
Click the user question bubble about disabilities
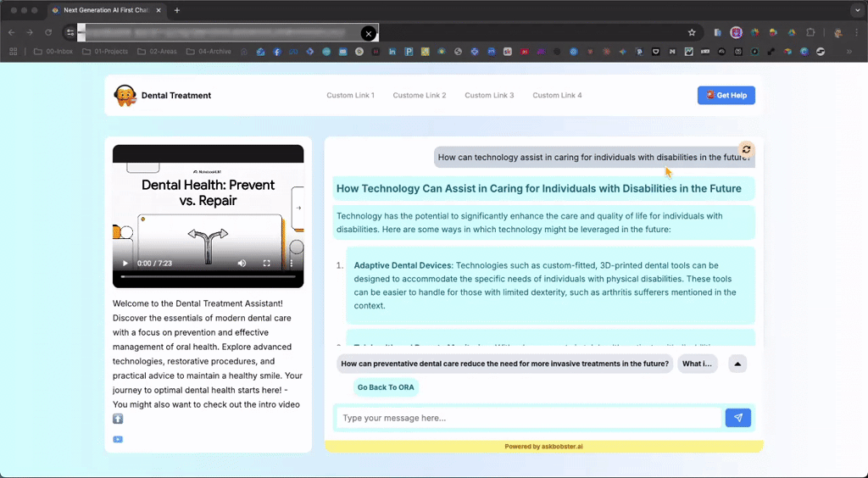[x=594, y=157]
